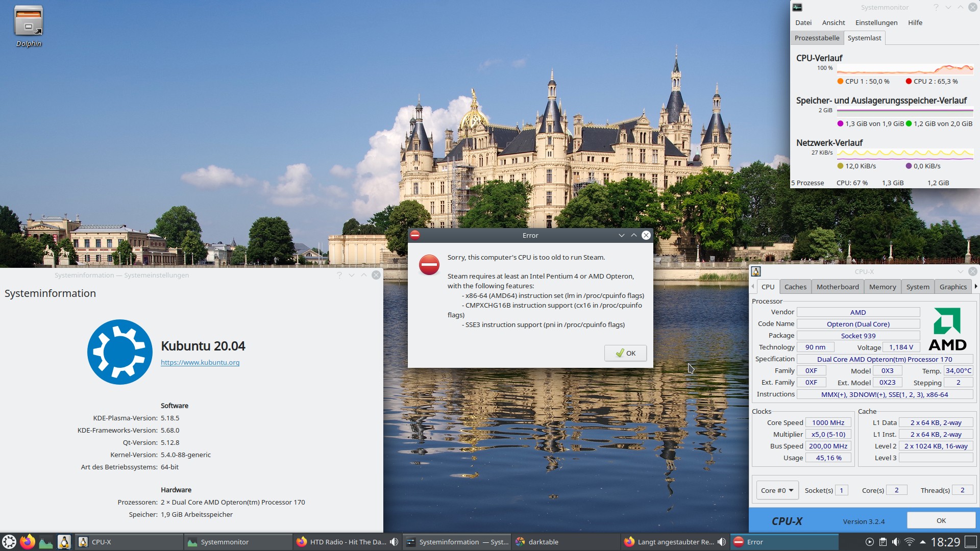Screen dimensions: 980x551
Task: Click the system tray volume icon
Action: (x=896, y=542)
